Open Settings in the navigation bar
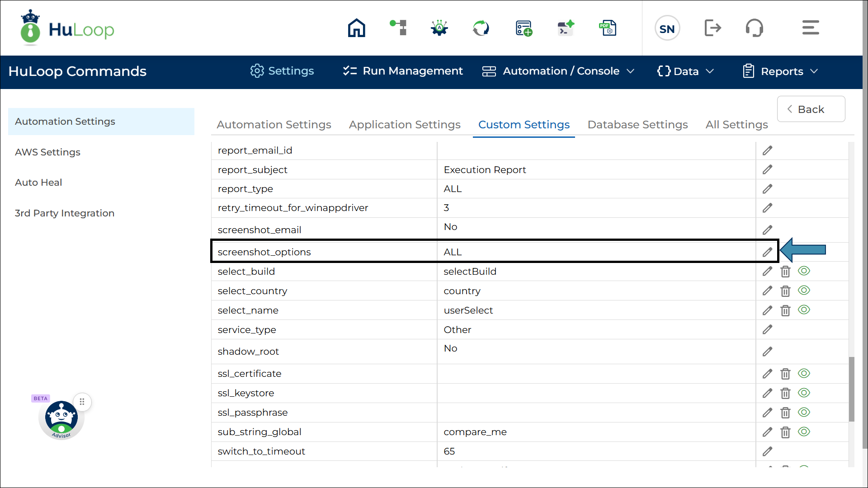 click(282, 71)
